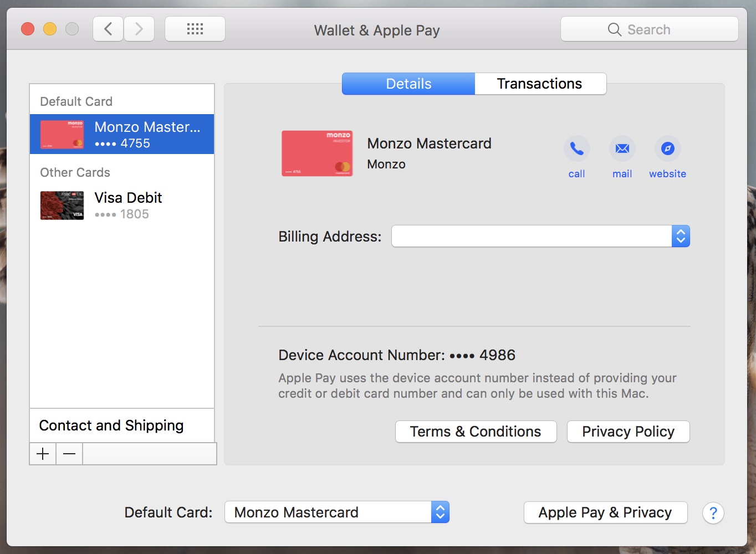Screen dimensions: 756x554
Task: Switch to the Transactions tab
Action: [540, 84]
